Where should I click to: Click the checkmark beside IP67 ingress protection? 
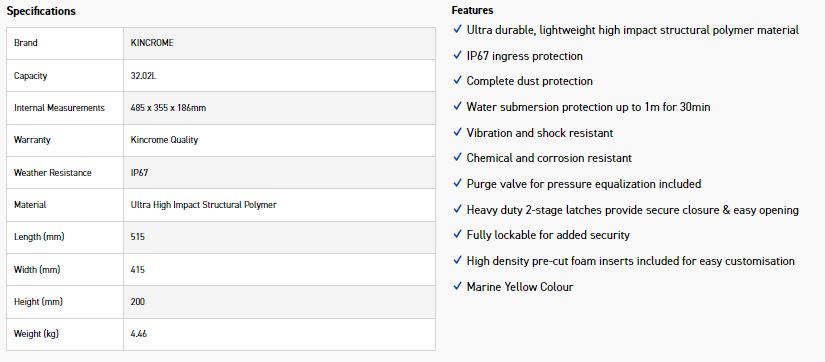point(457,55)
